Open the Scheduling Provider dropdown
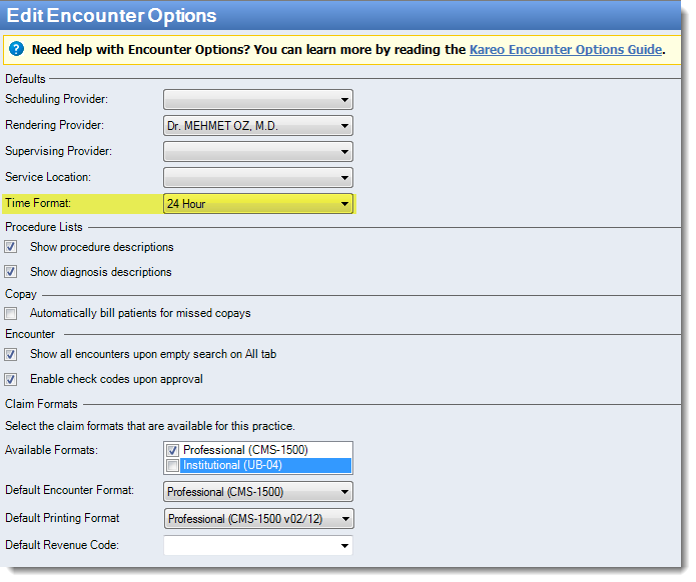696x582 pixels. [x=258, y=99]
